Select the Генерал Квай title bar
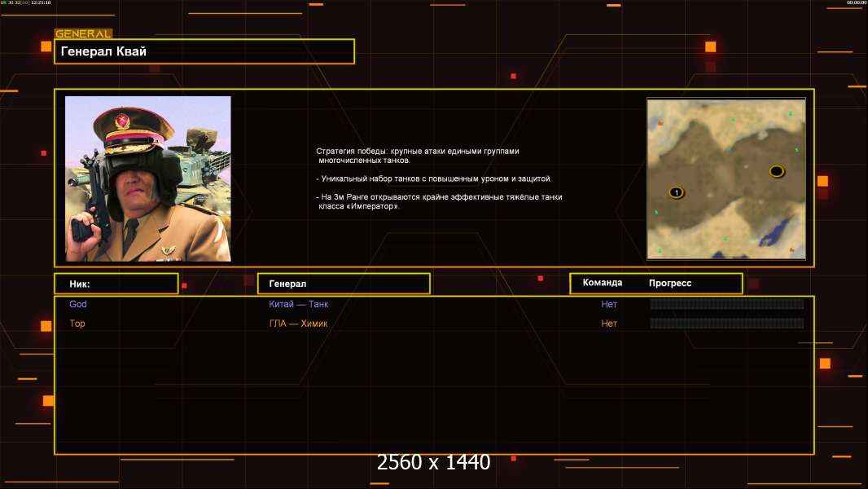The width and height of the screenshot is (868, 489). (204, 51)
